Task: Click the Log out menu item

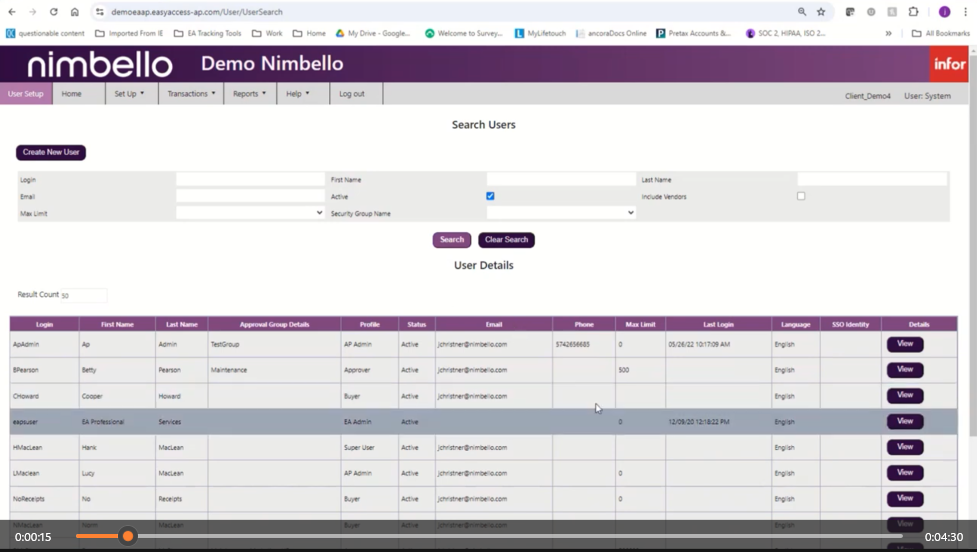Action: tap(352, 93)
